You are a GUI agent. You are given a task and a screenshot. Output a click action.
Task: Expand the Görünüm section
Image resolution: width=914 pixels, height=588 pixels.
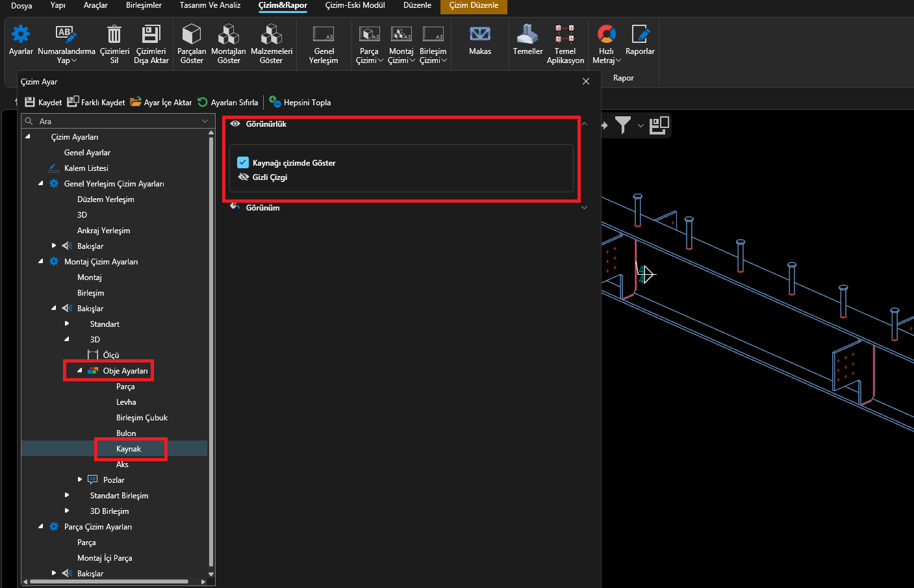pyautogui.click(x=584, y=208)
